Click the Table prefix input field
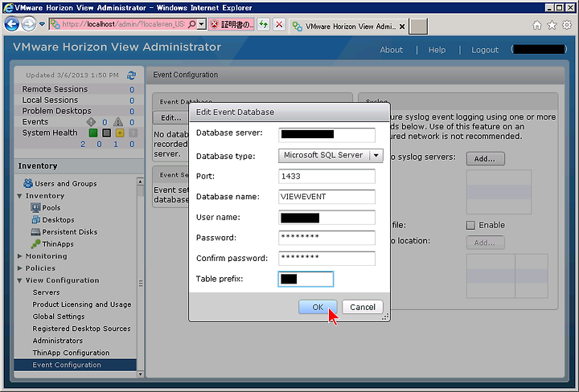The width and height of the screenshot is (579, 392). (x=306, y=280)
